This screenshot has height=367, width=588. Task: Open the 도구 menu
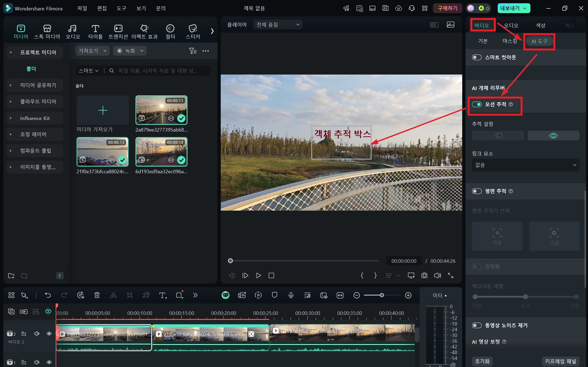(x=121, y=8)
